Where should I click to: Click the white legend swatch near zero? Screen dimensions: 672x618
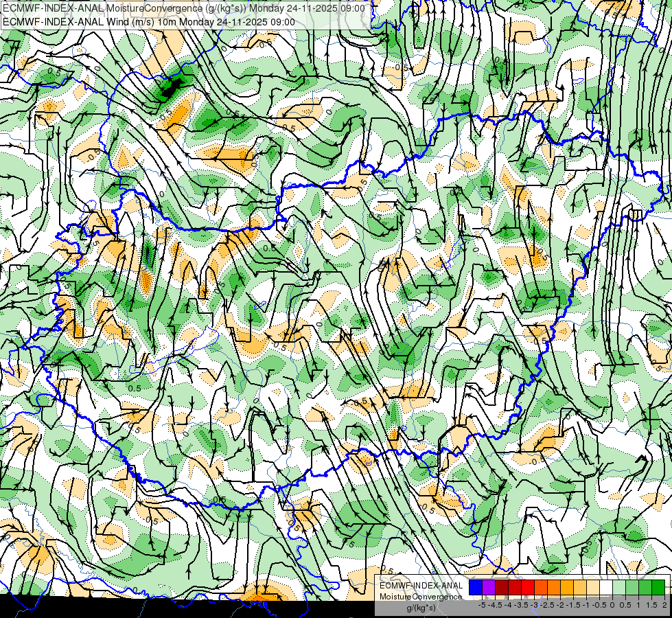point(606,588)
